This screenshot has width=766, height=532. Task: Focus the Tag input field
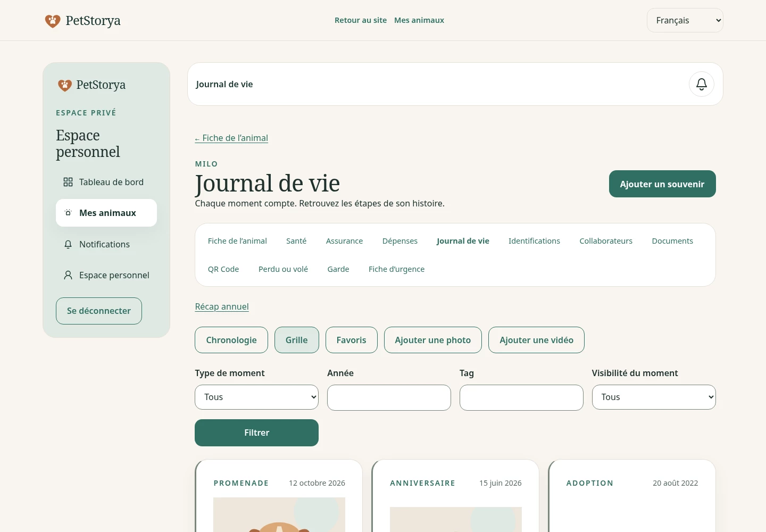point(521,397)
